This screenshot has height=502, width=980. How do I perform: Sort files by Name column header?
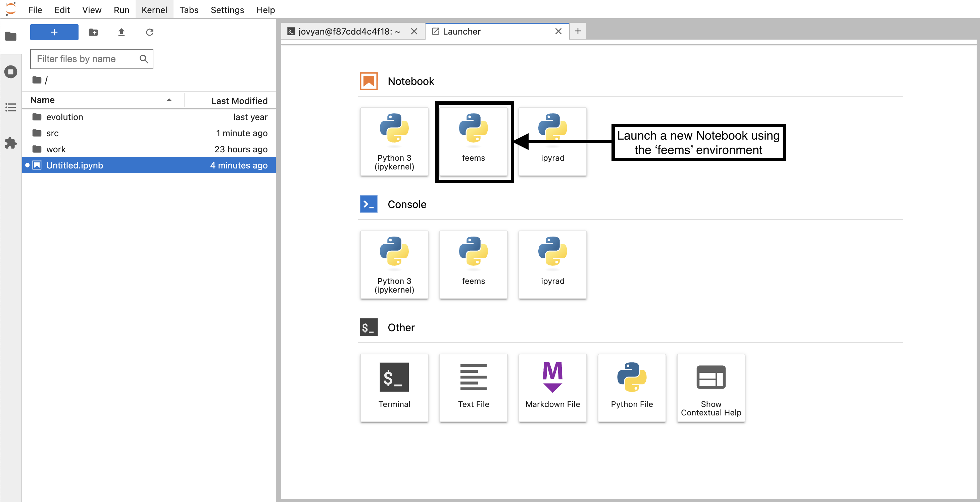pyautogui.click(x=103, y=100)
